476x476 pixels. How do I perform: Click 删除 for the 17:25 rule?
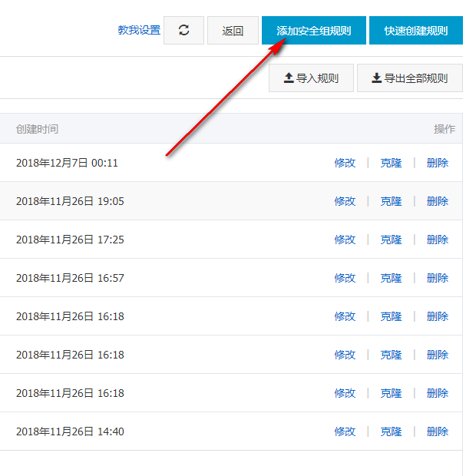coord(438,240)
